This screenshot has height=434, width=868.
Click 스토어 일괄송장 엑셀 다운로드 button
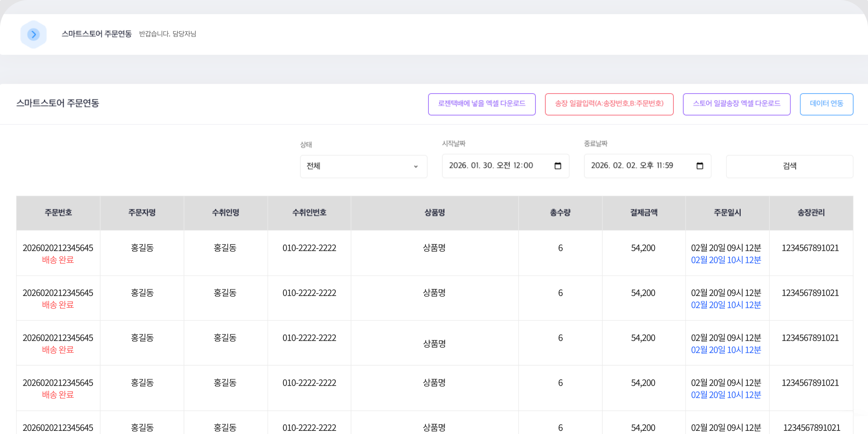[x=736, y=104]
